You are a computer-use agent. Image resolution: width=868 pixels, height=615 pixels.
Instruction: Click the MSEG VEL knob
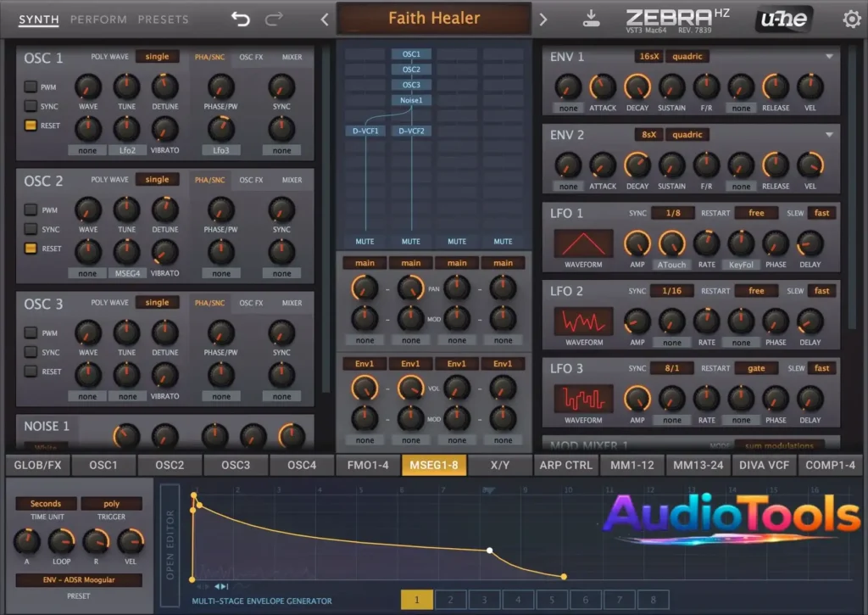[x=130, y=541]
